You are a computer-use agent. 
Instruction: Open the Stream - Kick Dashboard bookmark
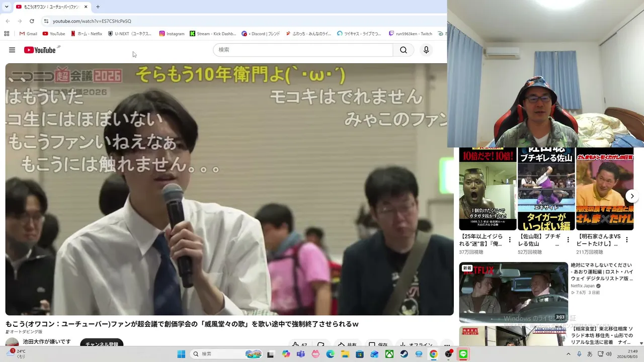(213, 34)
